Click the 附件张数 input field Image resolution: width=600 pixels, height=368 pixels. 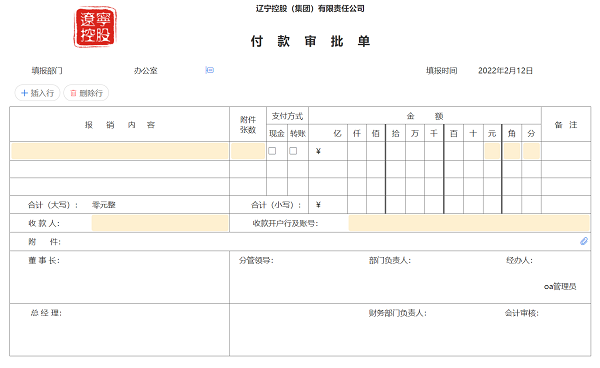tap(248, 151)
